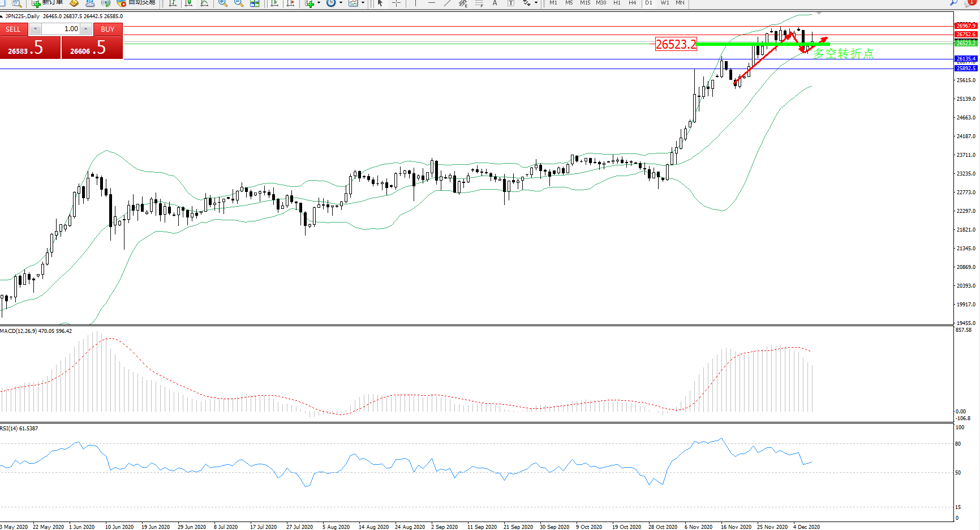The image size is (980, 530).
Task: Collapse the one-click trading panel arrow
Action: click(2, 16)
